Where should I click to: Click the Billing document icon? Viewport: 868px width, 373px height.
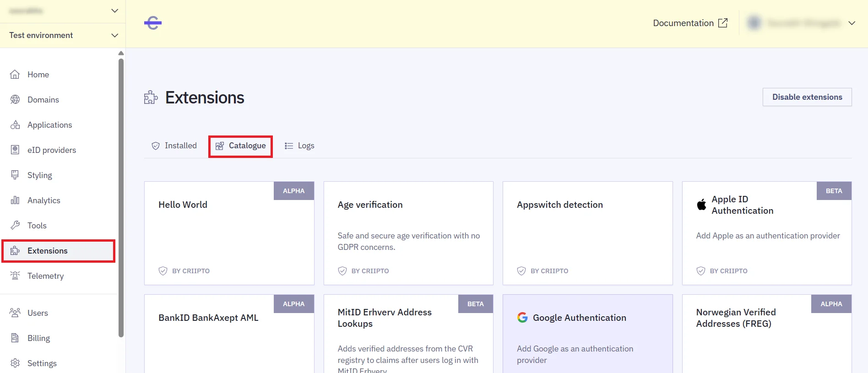click(15, 338)
